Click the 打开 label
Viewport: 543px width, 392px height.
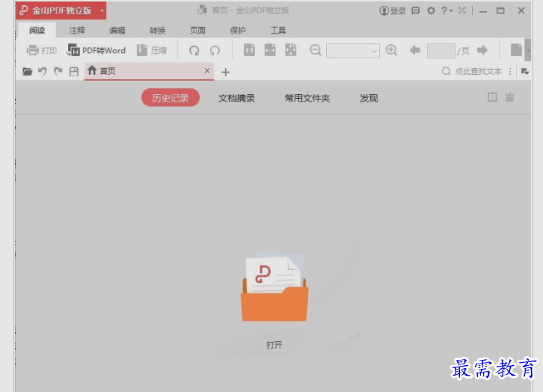(x=274, y=345)
